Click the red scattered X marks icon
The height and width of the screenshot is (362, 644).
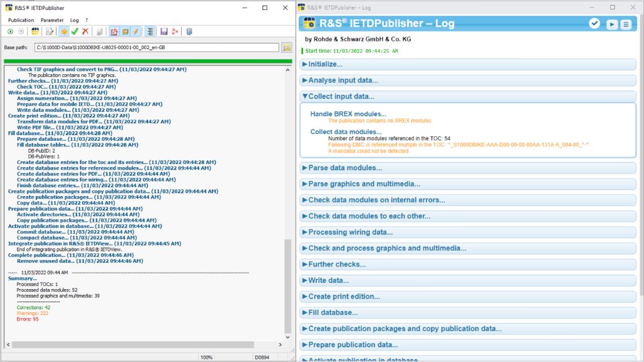[175, 31]
